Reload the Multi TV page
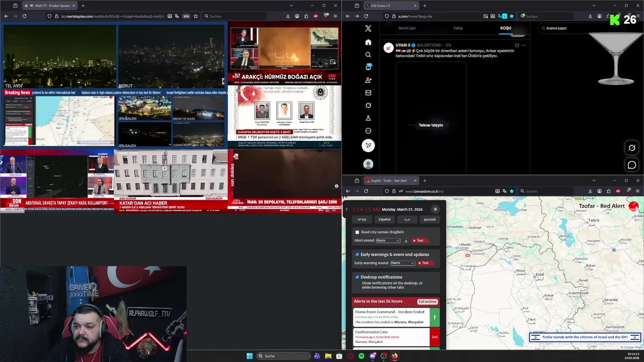 coord(24,16)
